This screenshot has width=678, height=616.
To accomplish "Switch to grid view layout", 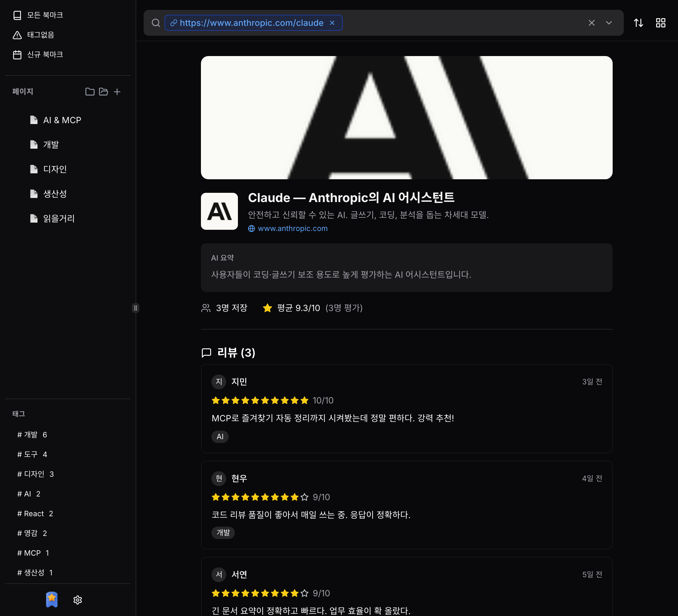I will click(660, 23).
